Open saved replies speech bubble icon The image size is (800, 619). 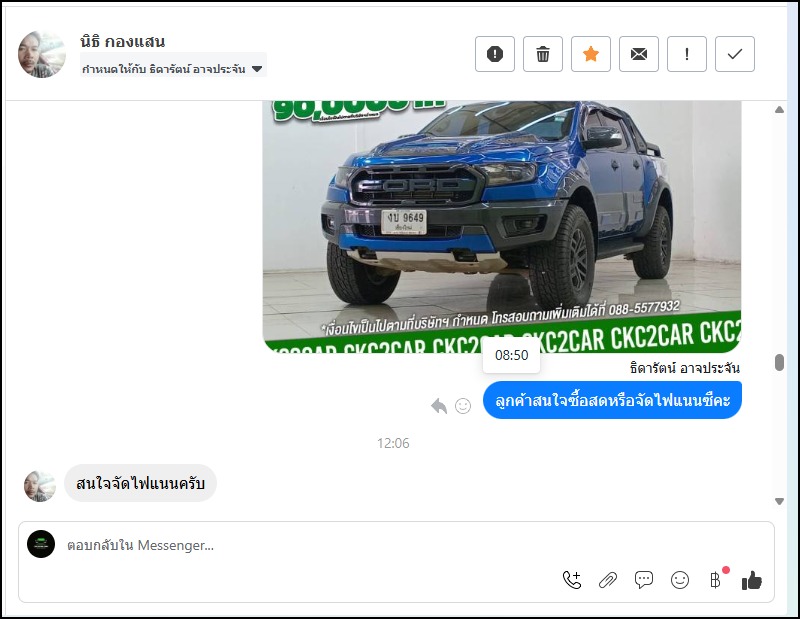[x=644, y=580]
